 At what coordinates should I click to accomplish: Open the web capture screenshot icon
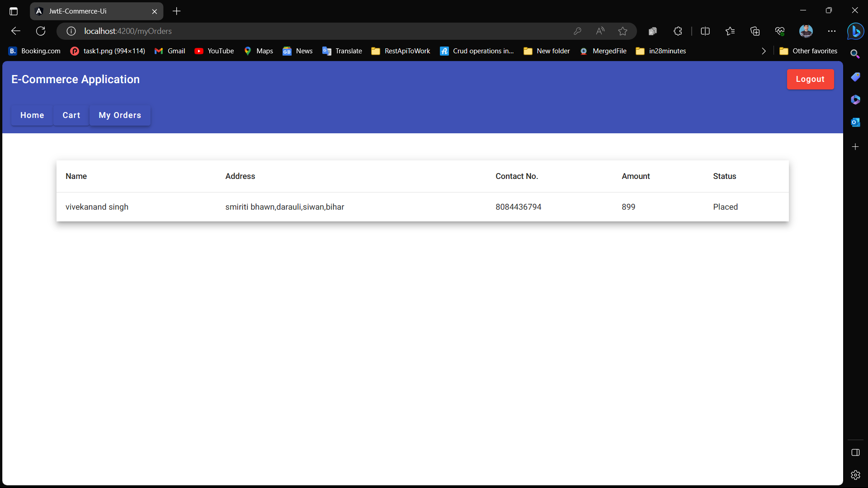point(653,31)
